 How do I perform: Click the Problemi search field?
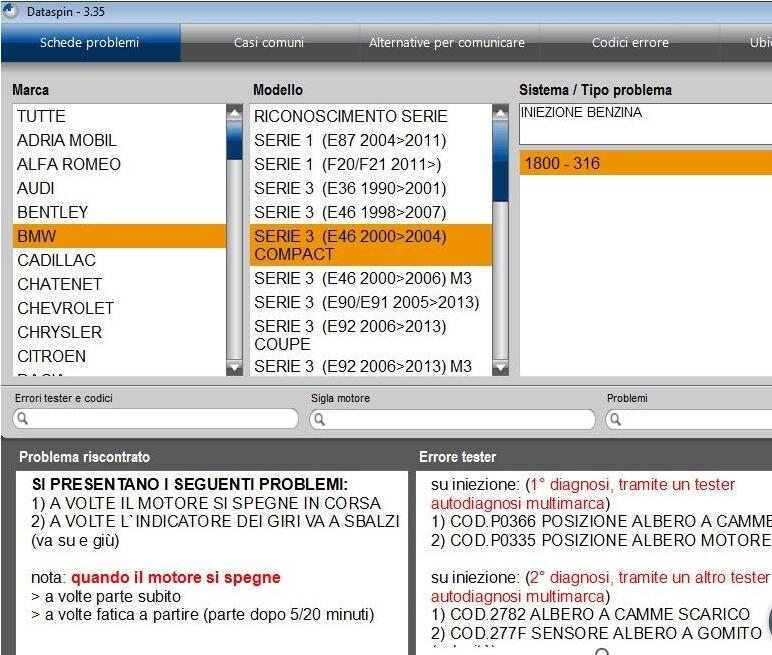[689, 419]
